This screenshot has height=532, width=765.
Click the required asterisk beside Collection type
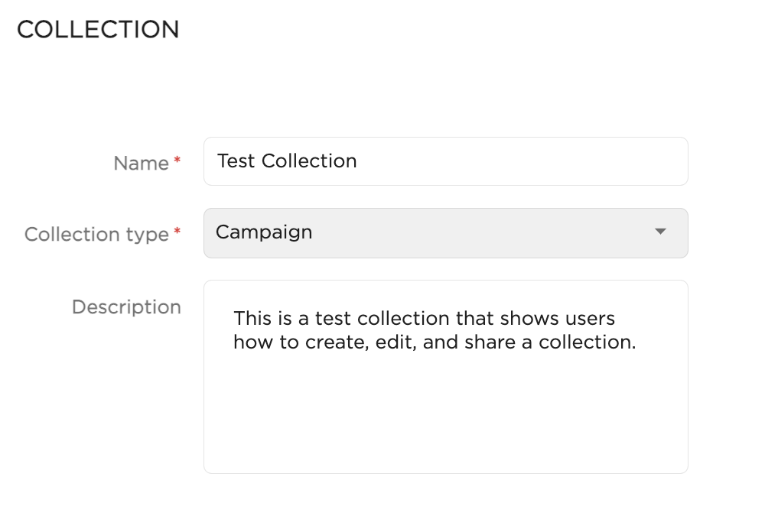pos(178,230)
